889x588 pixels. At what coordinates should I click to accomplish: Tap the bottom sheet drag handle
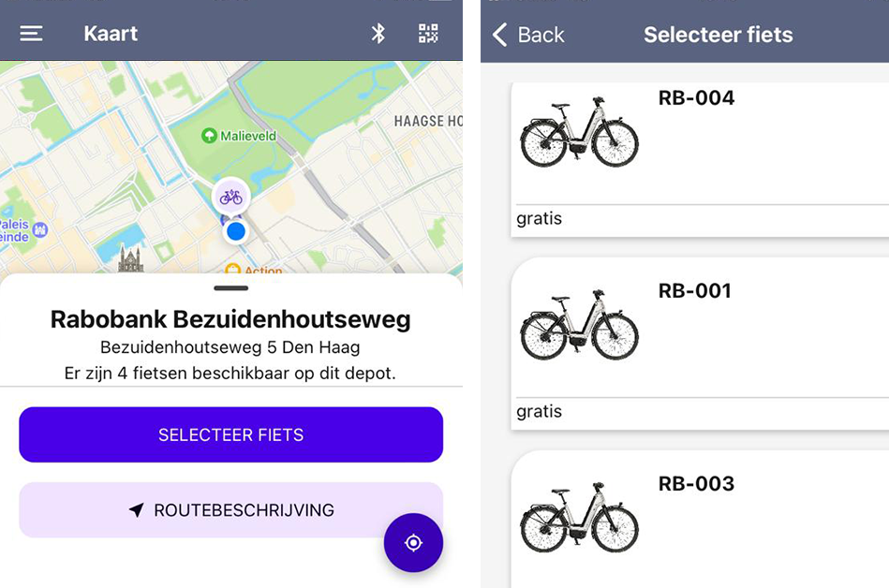(230, 287)
